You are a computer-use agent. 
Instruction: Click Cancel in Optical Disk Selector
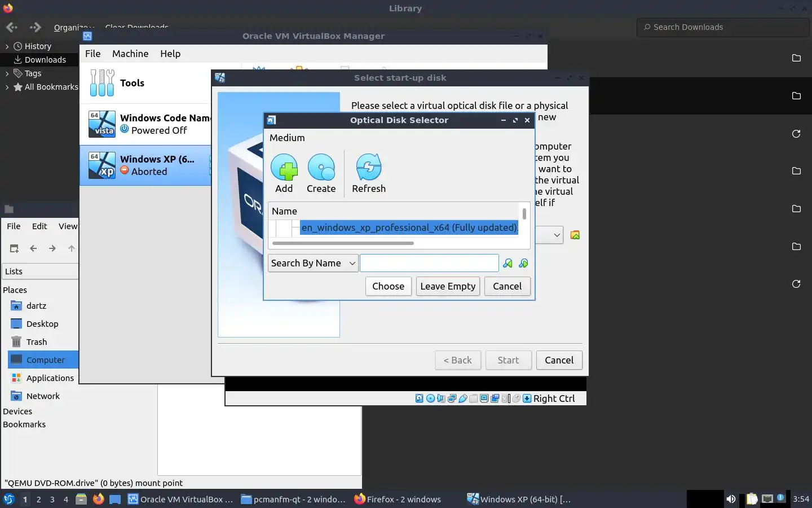[x=507, y=286]
